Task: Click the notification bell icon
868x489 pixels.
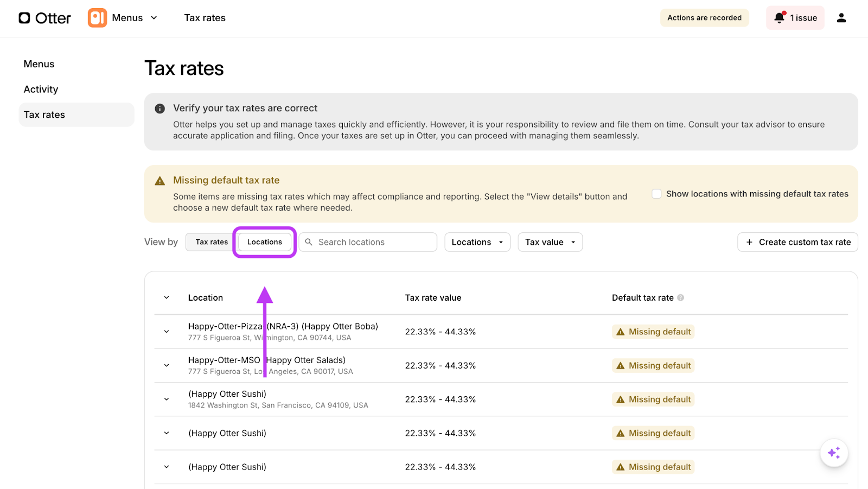Action: (780, 18)
